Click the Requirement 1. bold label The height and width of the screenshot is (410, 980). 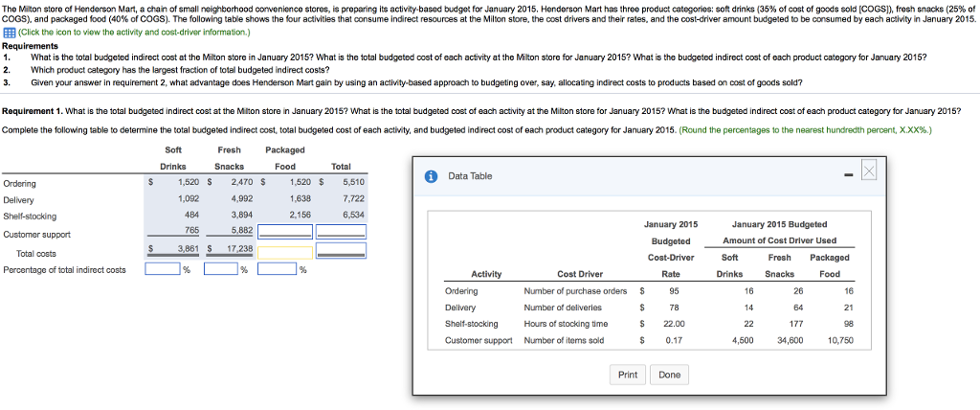pyautogui.click(x=33, y=112)
